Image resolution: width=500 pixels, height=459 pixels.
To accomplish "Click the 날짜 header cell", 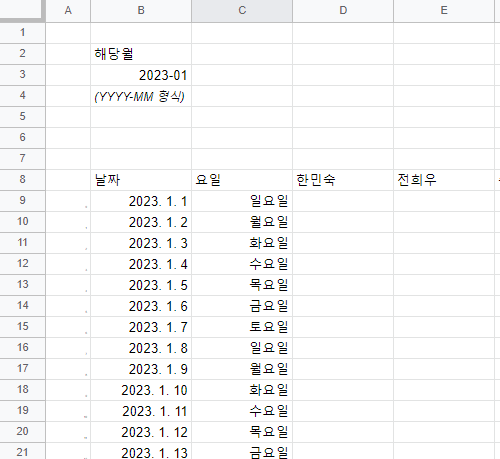I will [141, 180].
